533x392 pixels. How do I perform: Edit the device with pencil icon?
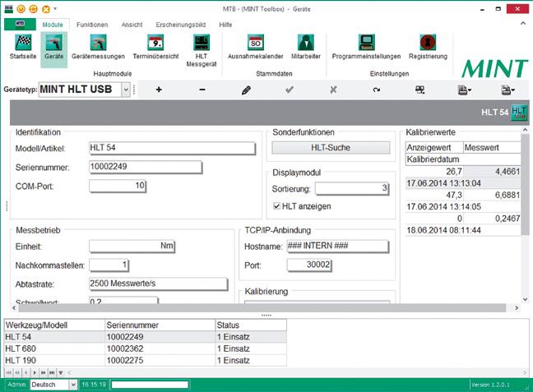tap(246, 90)
